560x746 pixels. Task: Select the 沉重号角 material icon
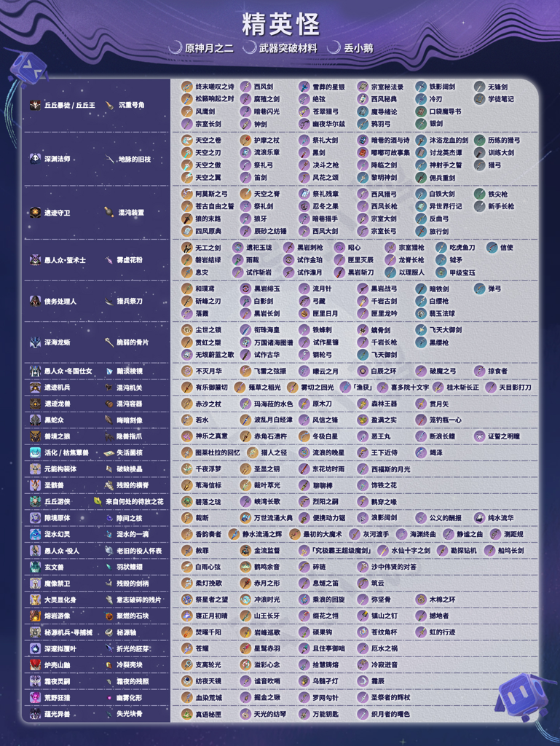[x=109, y=106]
